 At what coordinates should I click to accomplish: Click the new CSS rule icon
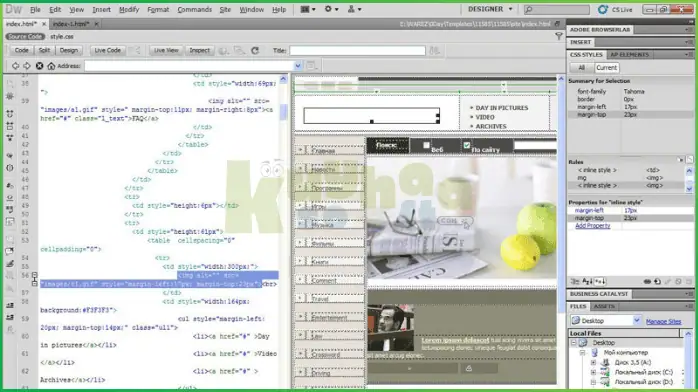(657, 281)
